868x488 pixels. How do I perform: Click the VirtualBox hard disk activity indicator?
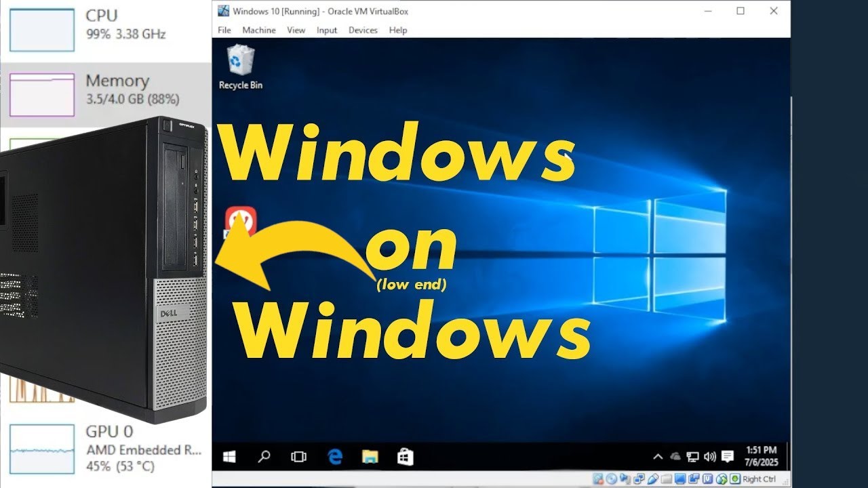[x=598, y=479]
